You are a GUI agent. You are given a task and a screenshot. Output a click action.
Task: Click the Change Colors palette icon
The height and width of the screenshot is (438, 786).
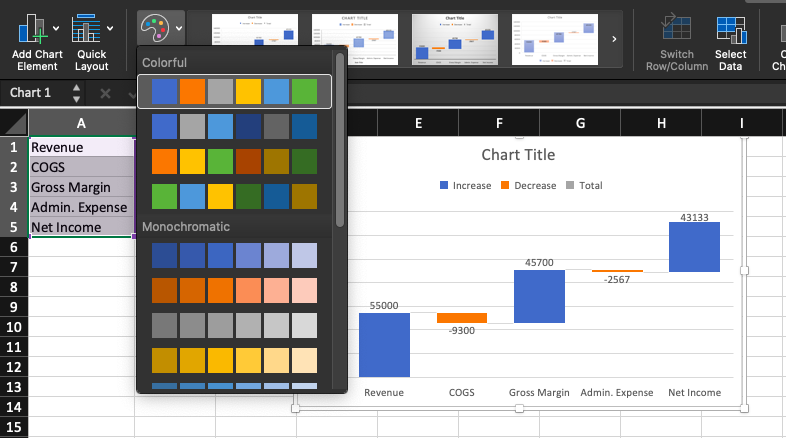[154, 27]
